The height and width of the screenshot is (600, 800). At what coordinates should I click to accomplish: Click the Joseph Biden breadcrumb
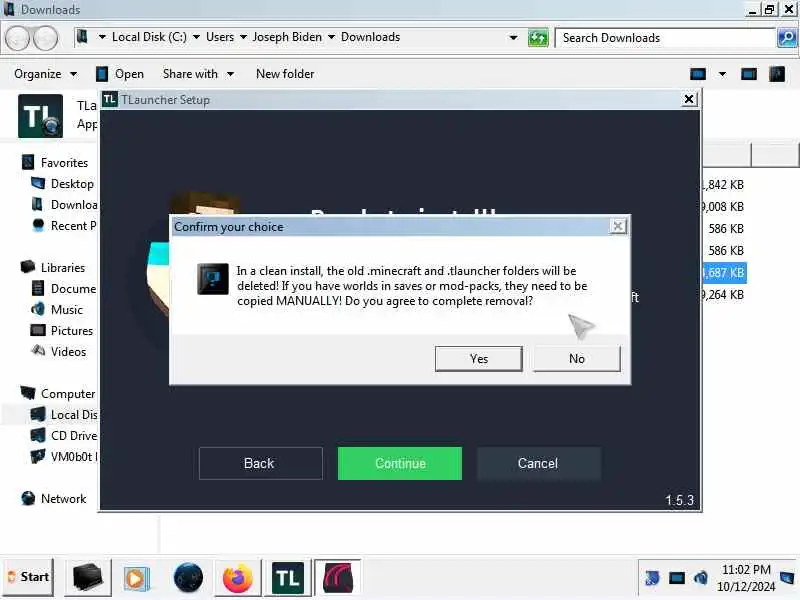[287, 37]
